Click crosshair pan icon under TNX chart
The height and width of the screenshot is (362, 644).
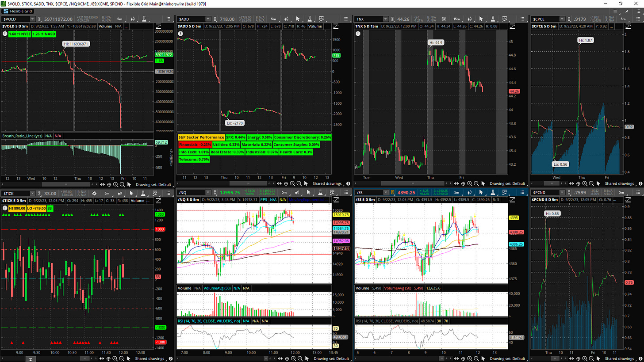[x=463, y=184]
